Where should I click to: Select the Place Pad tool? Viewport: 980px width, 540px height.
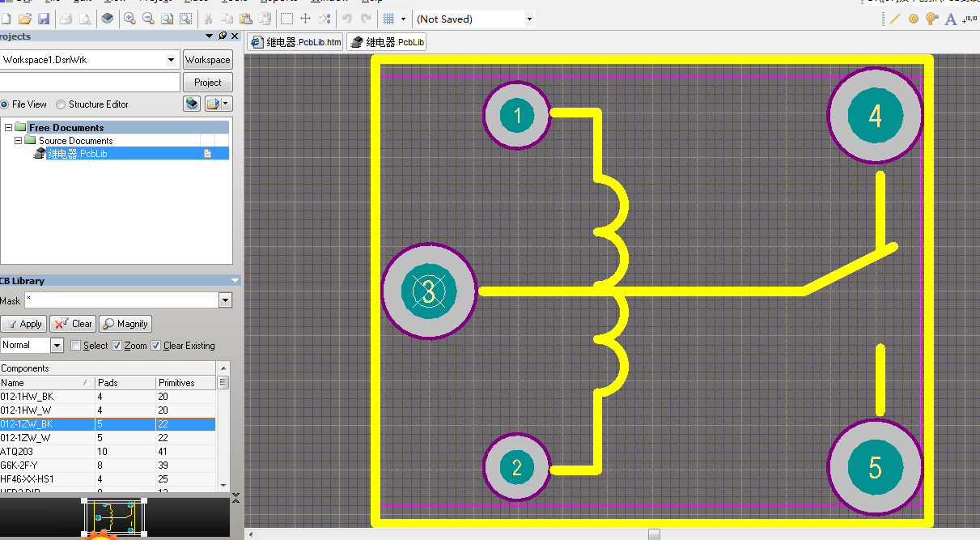(914, 19)
